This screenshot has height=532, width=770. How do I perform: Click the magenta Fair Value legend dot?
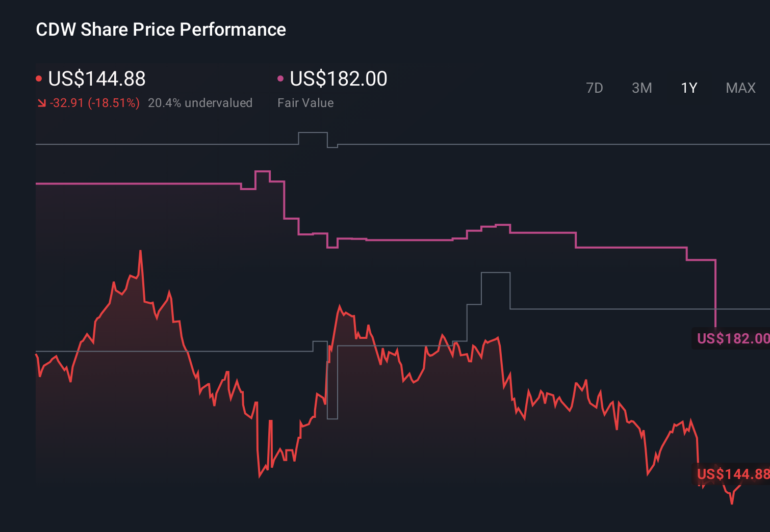[280, 77]
